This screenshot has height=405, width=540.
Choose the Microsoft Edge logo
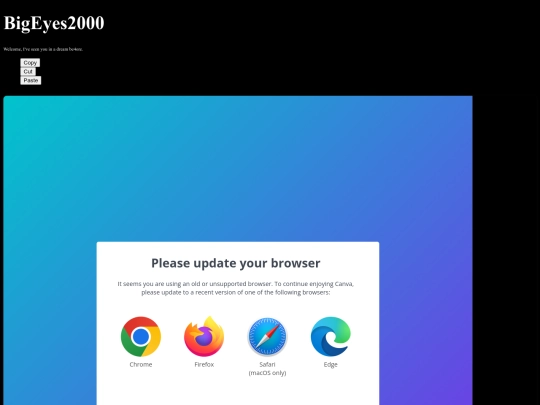[x=331, y=336]
